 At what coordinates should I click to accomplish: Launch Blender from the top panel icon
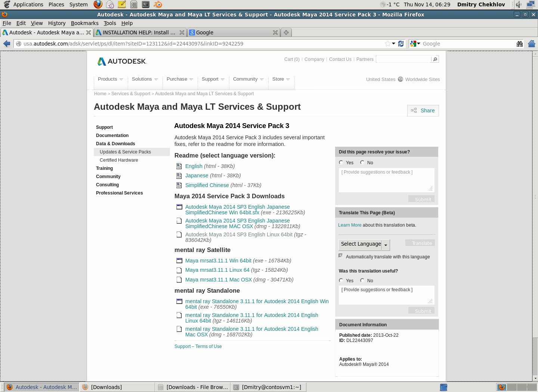(x=158, y=4)
